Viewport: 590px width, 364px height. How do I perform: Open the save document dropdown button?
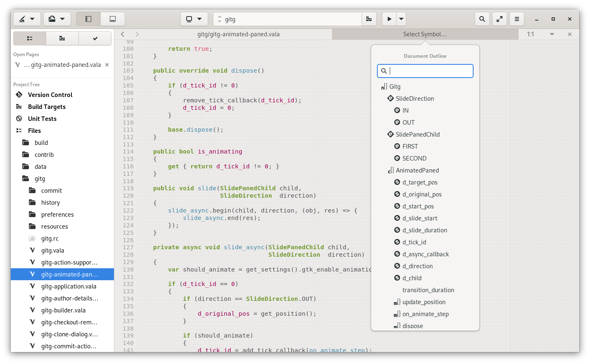57,19
